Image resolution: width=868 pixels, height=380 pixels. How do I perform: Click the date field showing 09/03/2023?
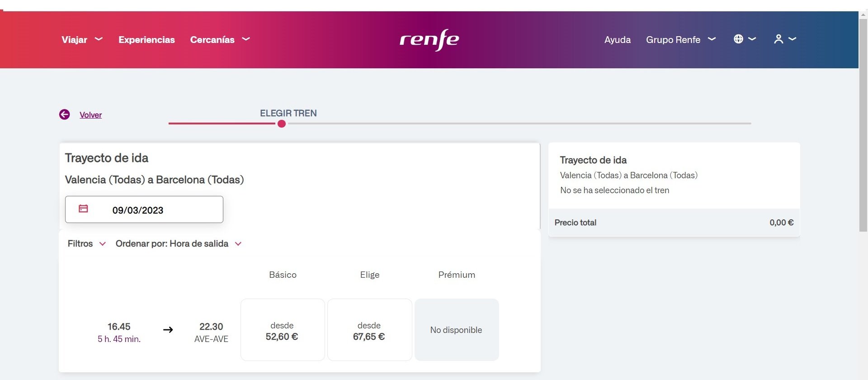pyautogui.click(x=144, y=209)
